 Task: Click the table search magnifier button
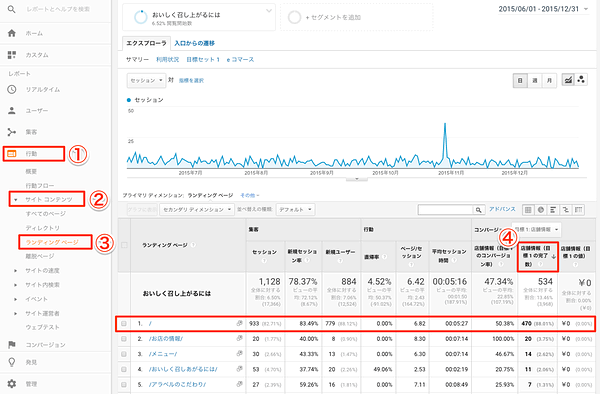pyautogui.click(x=479, y=210)
